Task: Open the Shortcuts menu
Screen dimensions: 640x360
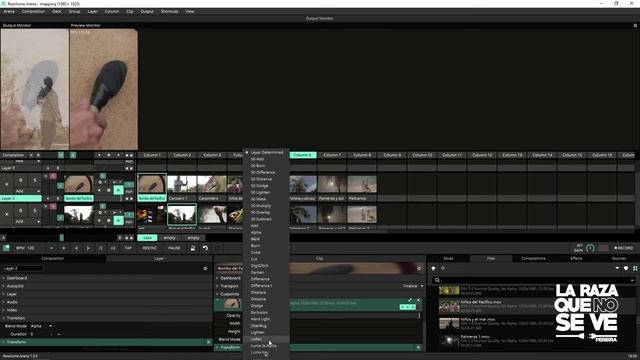Action: 169,11
